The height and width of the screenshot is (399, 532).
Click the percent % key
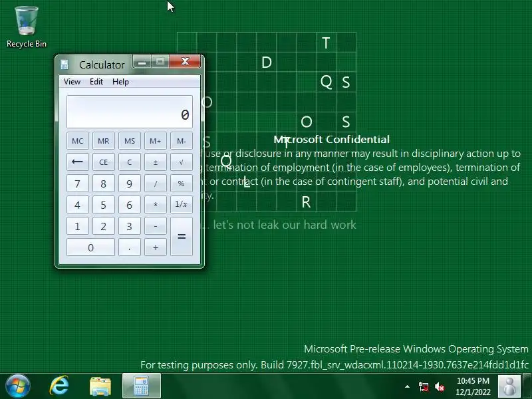tap(182, 184)
